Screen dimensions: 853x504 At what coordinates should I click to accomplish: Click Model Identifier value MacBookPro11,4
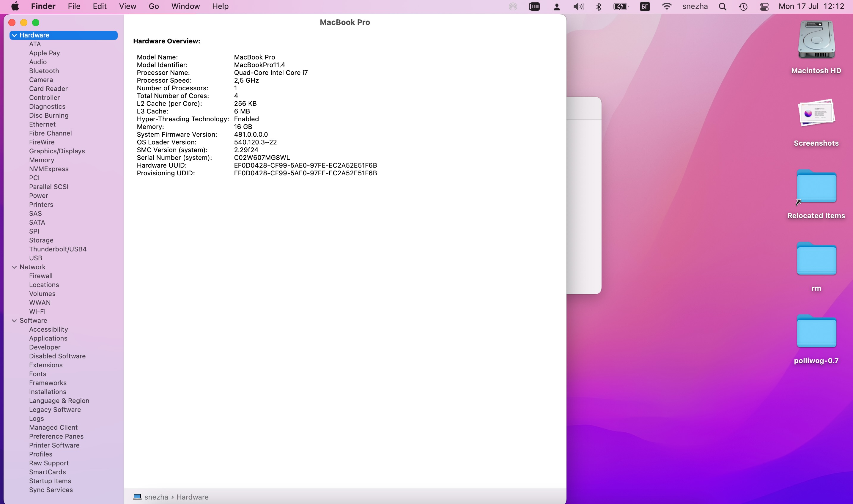click(259, 65)
